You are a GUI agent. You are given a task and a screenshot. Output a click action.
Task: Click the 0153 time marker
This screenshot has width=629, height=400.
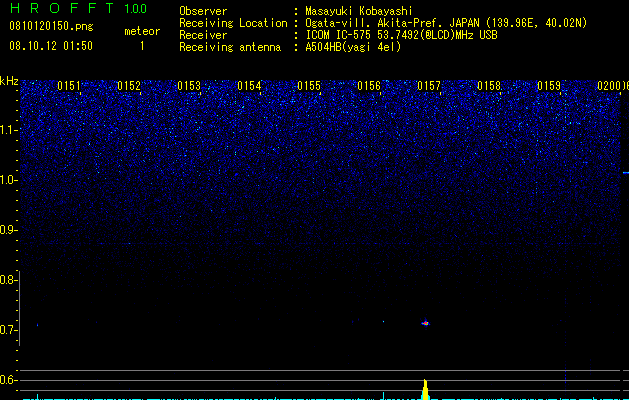tap(189, 86)
